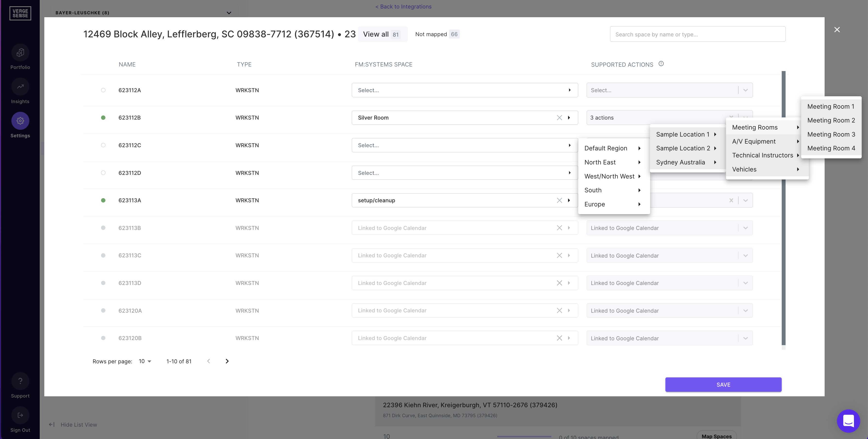Open the Portfolio section in sidebar
This screenshot has height=439, width=868.
pyautogui.click(x=20, y=53)
